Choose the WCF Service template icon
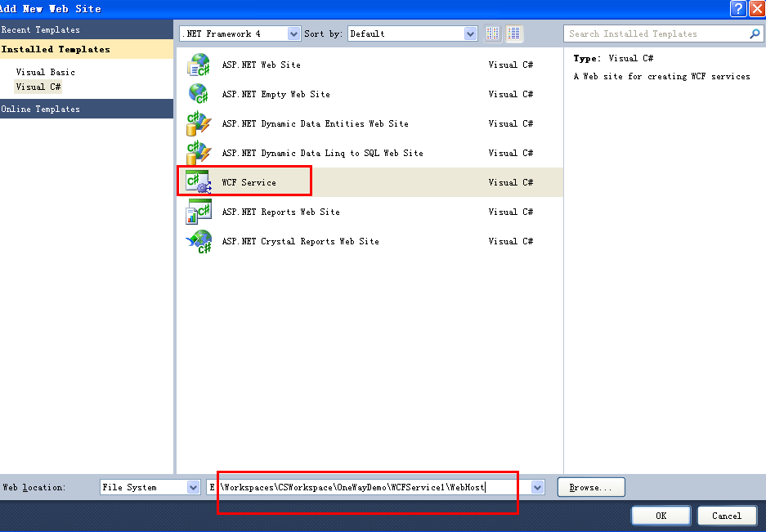Image resolution: width=766 pixels, height=532 pixels. pos(199,182)
